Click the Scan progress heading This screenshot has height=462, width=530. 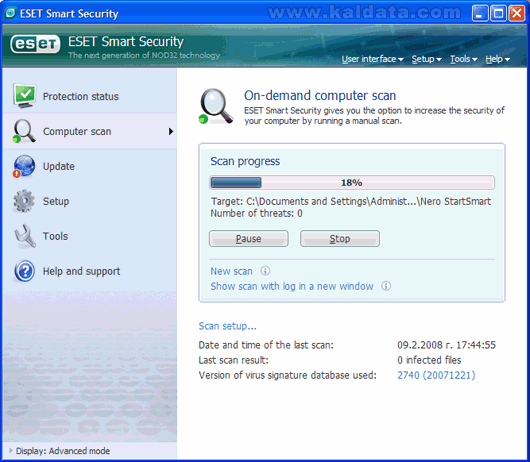(x=245, y=161)
